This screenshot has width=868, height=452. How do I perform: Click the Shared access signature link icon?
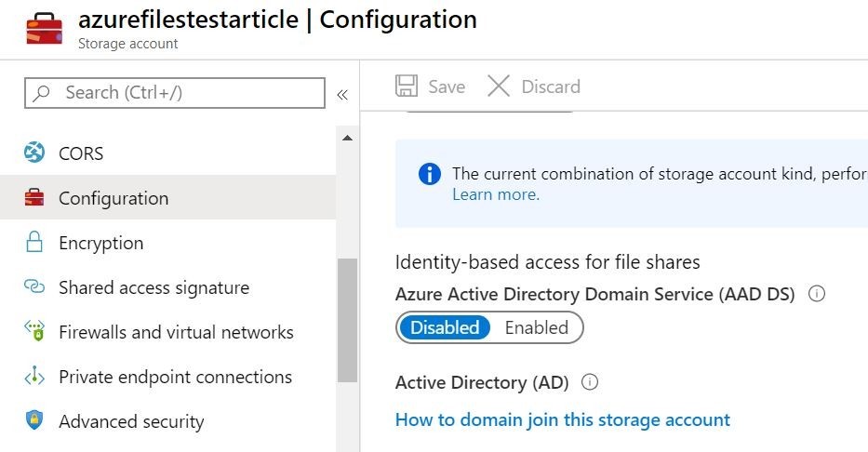coord(34,286)
